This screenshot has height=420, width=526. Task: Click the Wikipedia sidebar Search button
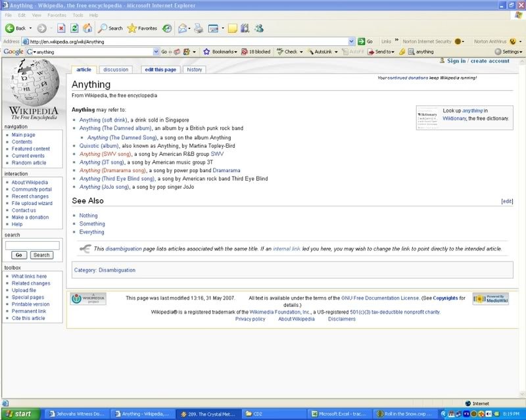click(x=41, y=255)
